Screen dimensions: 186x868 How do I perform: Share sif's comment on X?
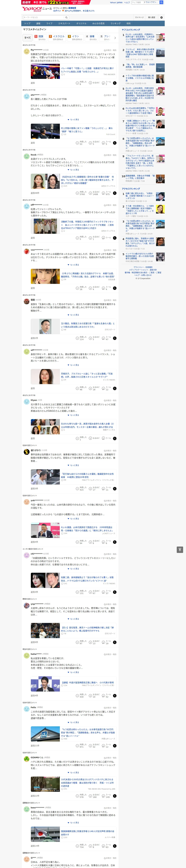115,389
